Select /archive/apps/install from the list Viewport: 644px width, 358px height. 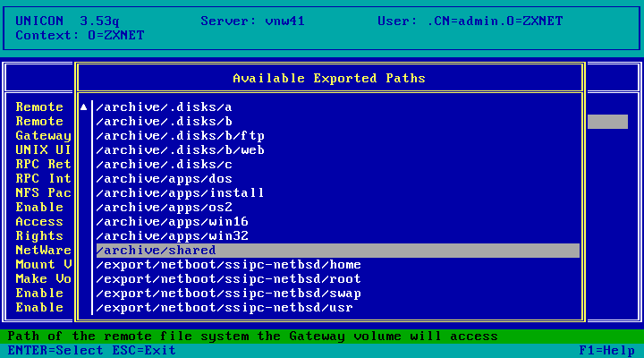pyautogui.click(x=337, y=193)
